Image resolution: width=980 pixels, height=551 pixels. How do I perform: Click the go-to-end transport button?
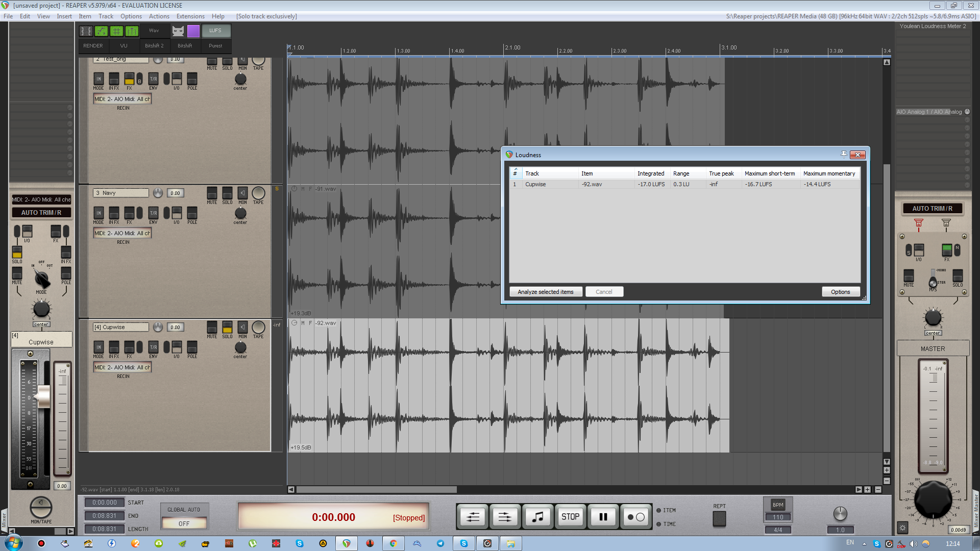(x=505, y=517)
